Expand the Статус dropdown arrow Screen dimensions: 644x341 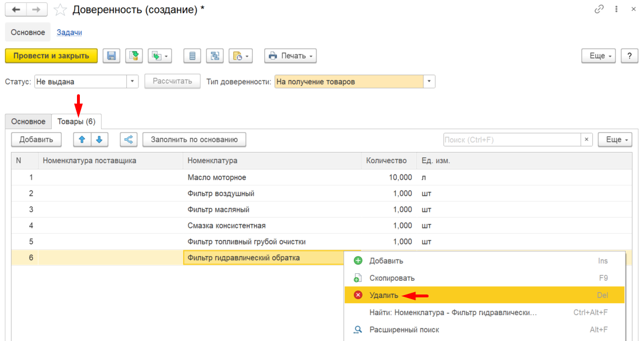[132, 82]
